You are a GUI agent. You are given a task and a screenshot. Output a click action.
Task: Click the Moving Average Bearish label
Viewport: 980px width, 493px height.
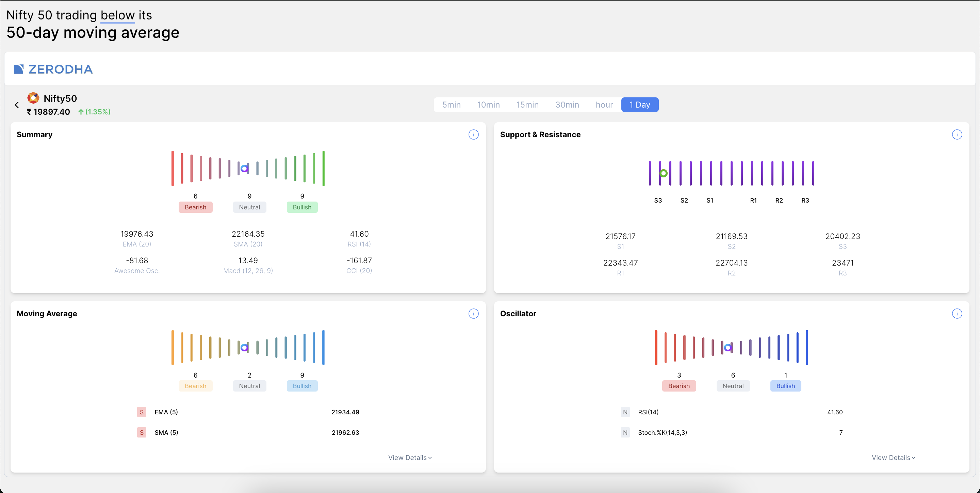click(x=196, y=386)
